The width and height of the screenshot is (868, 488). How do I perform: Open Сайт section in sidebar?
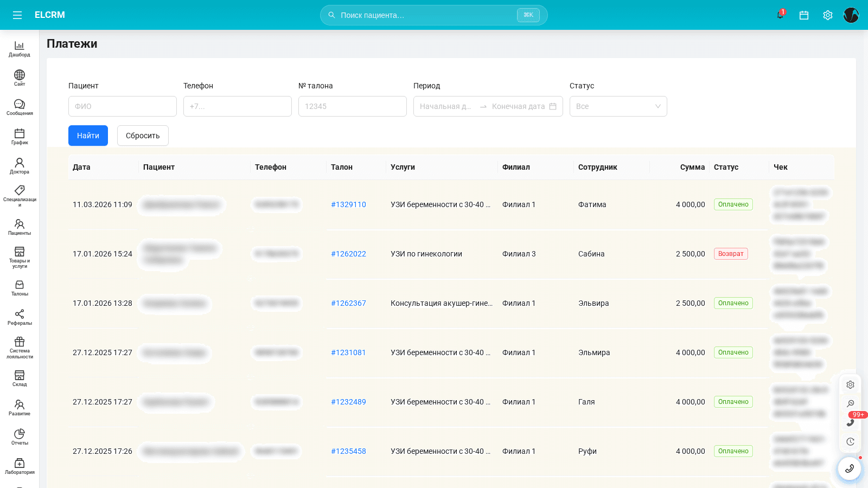[x=20, y=78]
